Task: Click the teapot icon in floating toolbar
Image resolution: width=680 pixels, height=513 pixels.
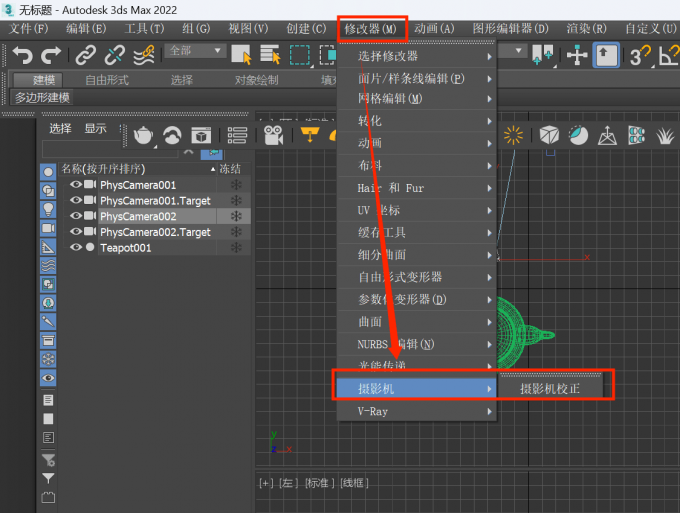Action: (143, 135)
